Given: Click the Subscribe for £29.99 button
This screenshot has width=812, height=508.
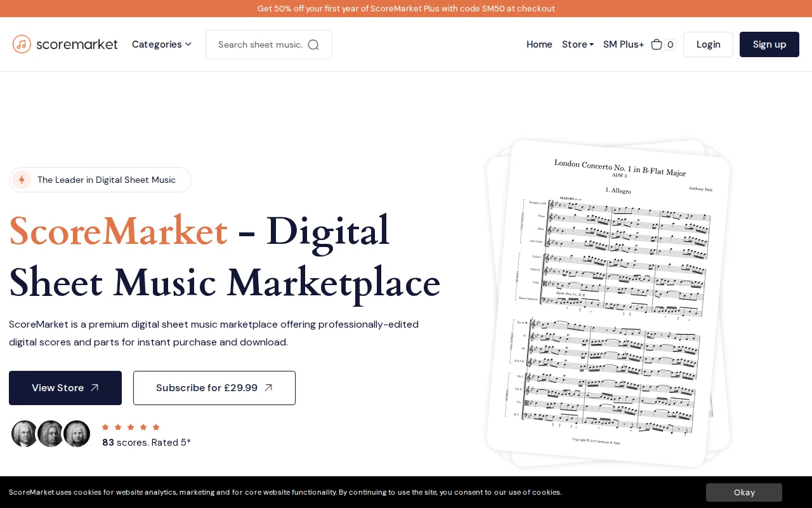Looking at the screenshot, I should 214,388.
